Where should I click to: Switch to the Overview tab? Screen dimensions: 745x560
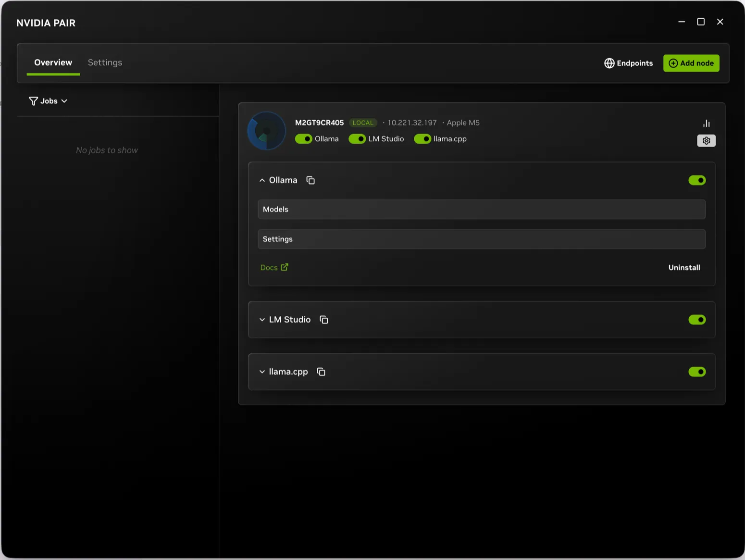53,62
